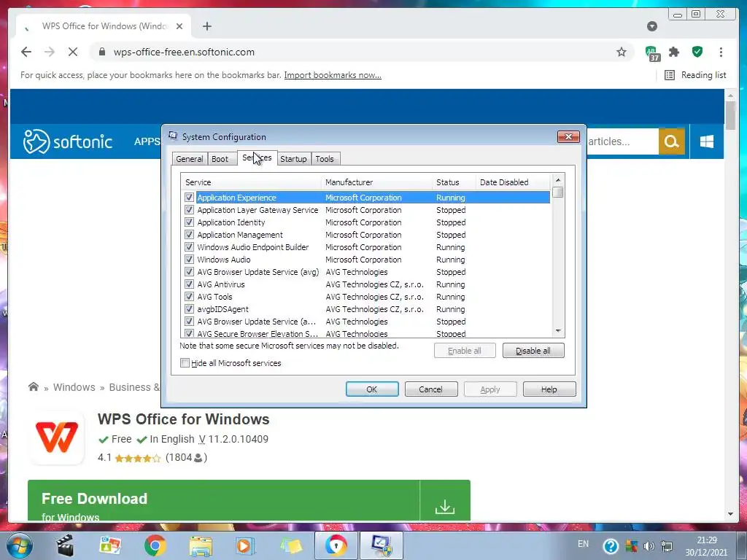Uncheck the AVG Antivirus service
Viewport: 747px width, 560px height.
point(189,284)
